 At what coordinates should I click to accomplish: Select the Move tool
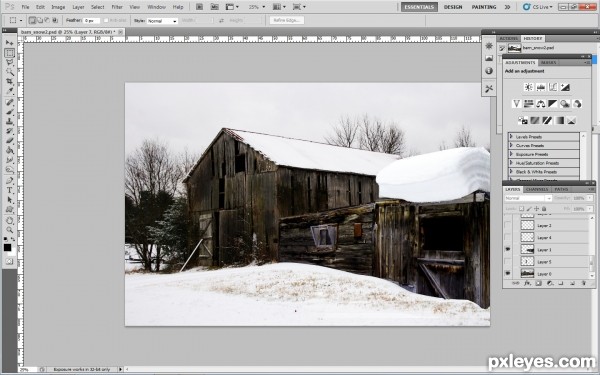pyautogui.click(x=10, y=43)
